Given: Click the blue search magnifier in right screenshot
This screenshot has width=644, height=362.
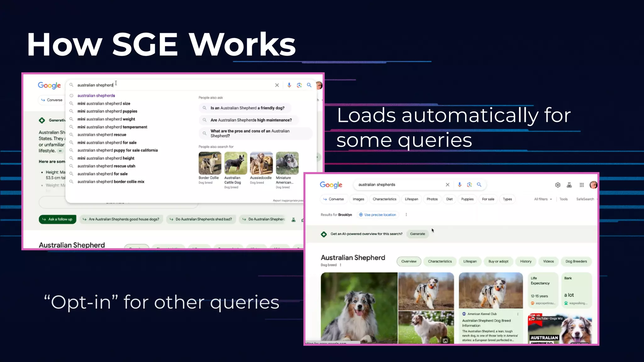Looking at the screenshot, I should coord(479,185).
